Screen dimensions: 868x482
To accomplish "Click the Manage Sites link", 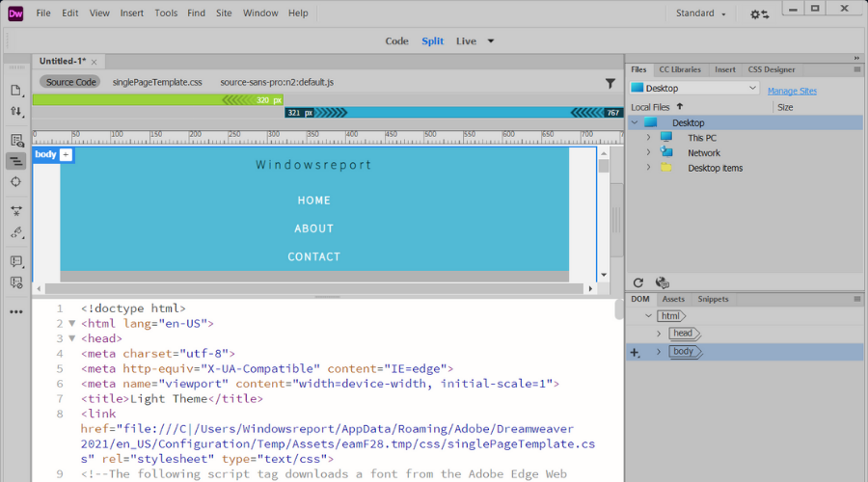I will click(792, 91).
